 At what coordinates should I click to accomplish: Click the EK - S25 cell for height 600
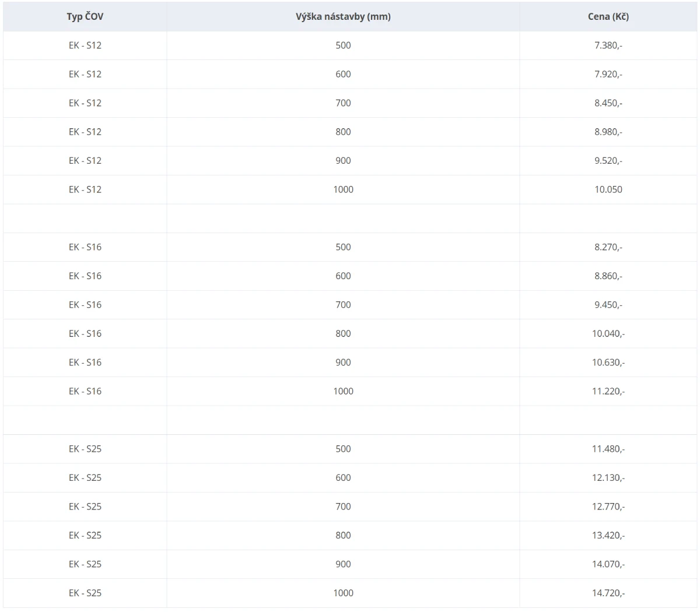tap(85, 478)
